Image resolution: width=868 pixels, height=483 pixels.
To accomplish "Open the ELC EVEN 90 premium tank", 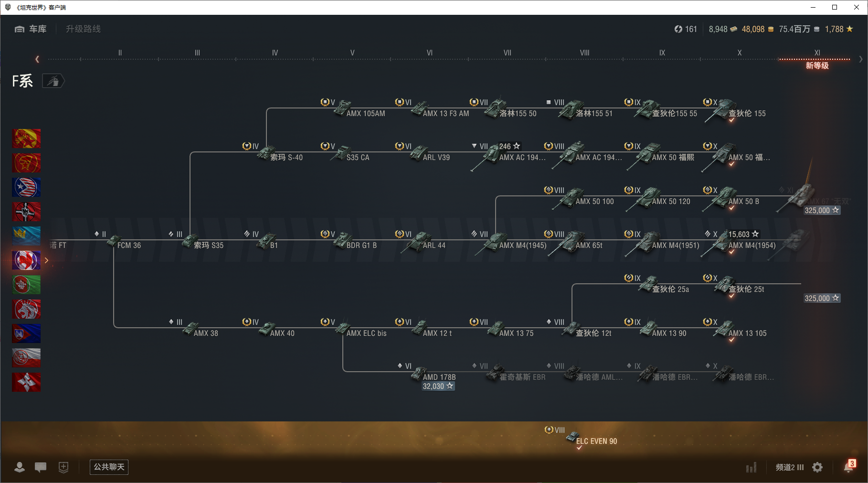I will 572,437.
